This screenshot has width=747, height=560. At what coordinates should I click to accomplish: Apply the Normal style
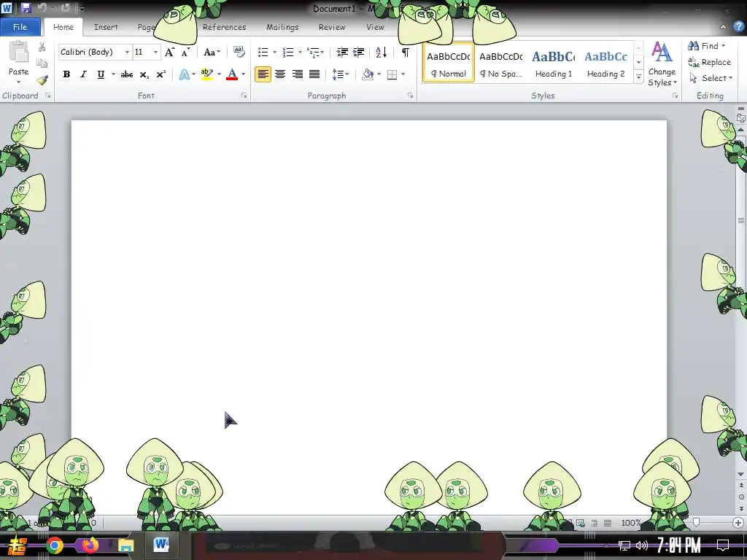[x=449, y=63]
